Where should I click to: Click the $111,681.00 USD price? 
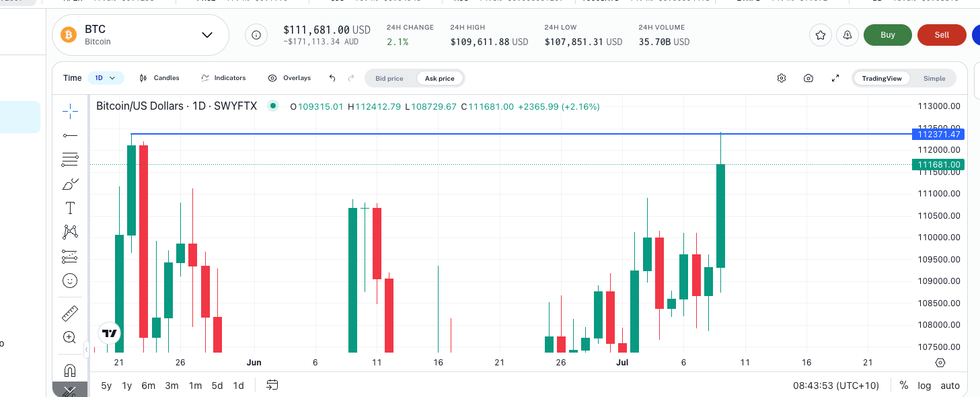point(327,30)
